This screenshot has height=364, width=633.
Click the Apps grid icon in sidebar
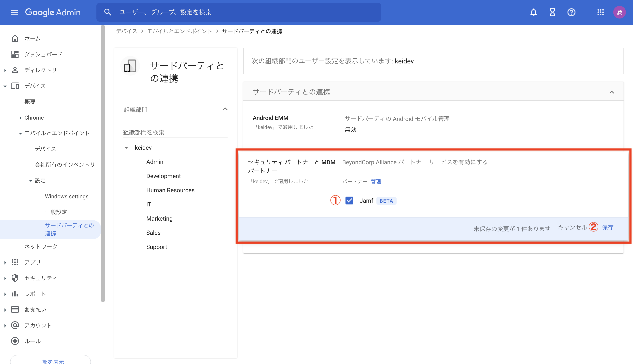(15, 262)
